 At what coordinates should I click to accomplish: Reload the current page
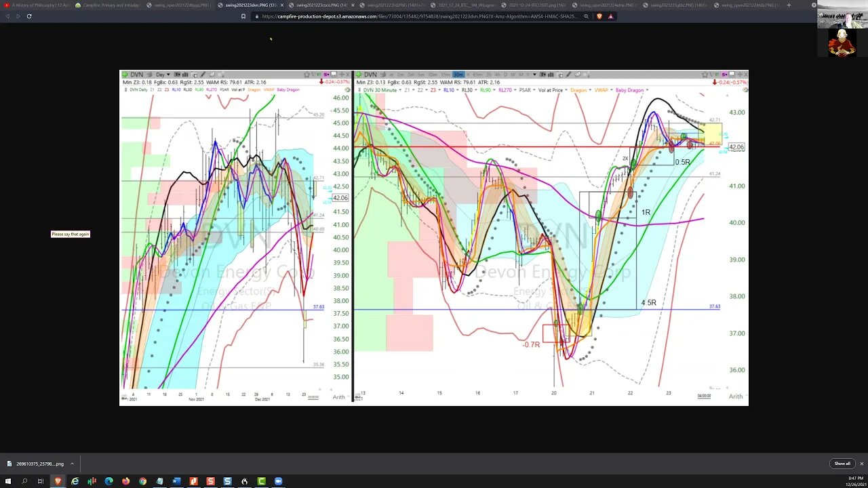point(29,16)
